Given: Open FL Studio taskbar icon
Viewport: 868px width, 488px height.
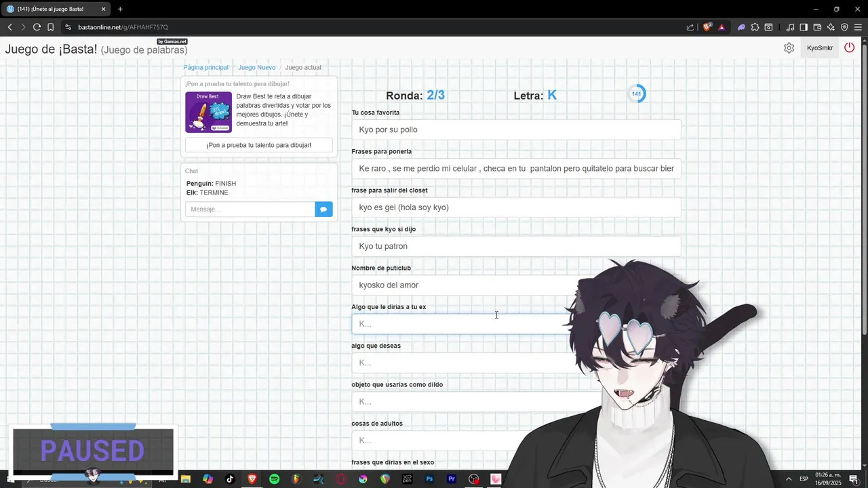Looking at the screenshot, I should click(x=296, y=479).
